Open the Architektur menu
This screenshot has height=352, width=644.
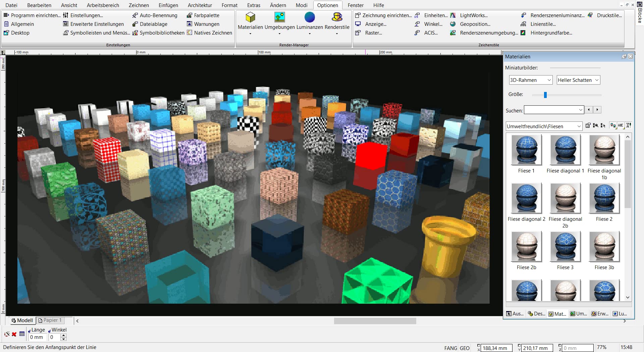coord(200,5)
